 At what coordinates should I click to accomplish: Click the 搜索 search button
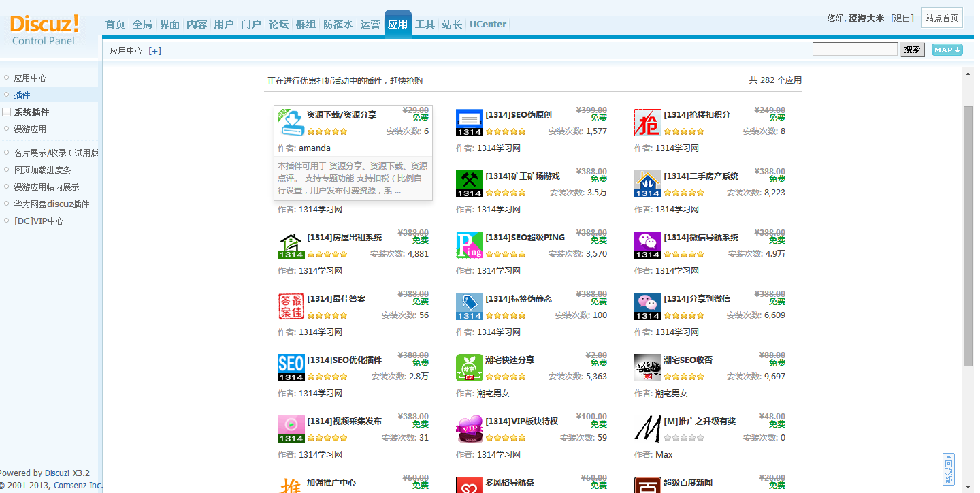coord(912,49)
